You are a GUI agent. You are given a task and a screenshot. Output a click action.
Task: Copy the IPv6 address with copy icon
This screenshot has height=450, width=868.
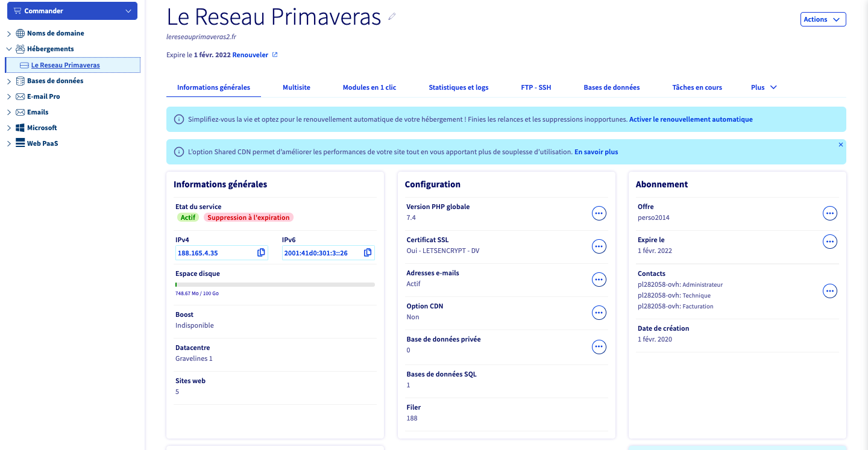368,252
